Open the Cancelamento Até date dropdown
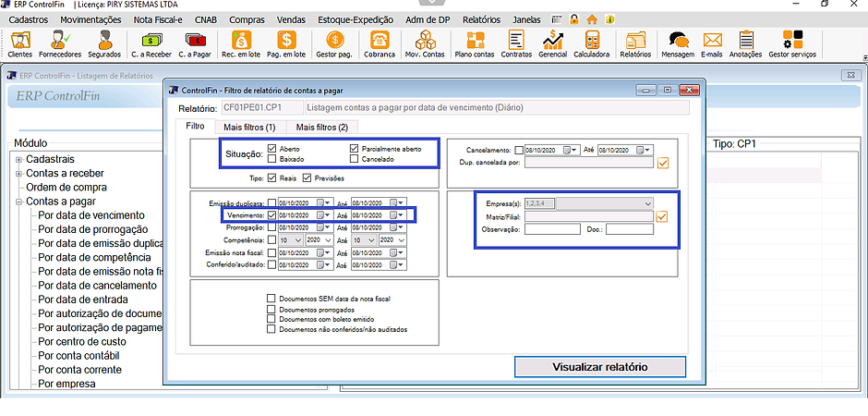The height and width of the screenshot is (416, 868). [644, 150]
